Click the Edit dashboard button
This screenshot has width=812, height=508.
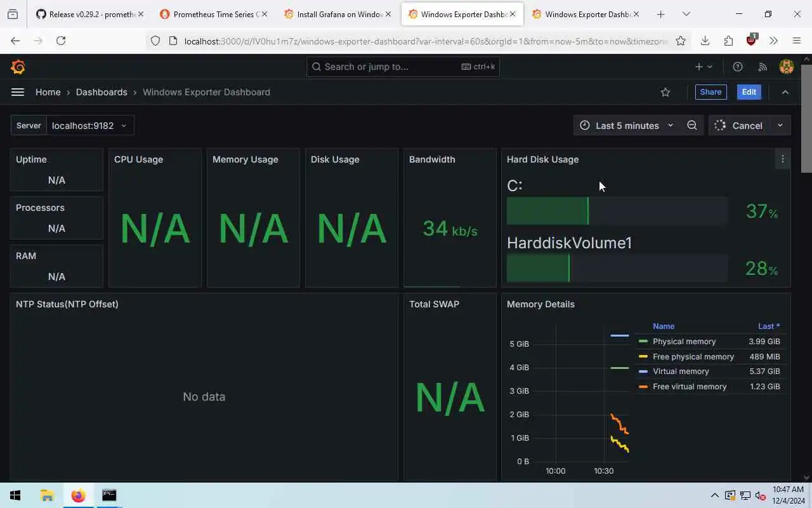point(749,92)
